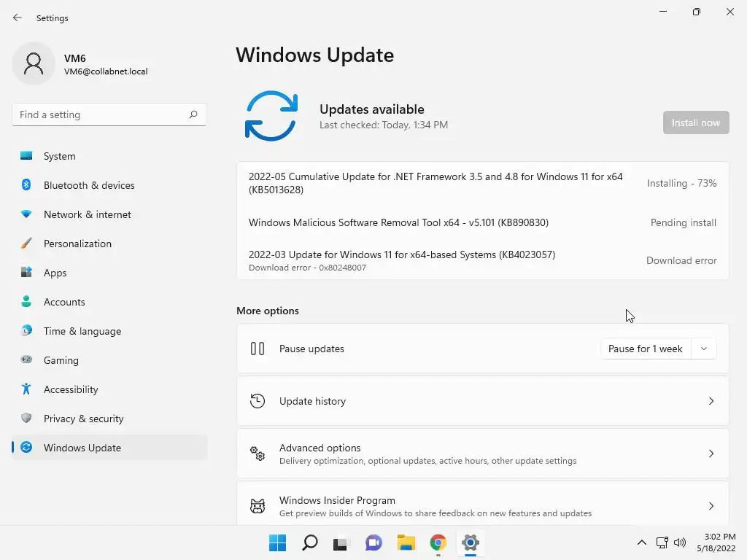Screen dimensions: 747x560
Task: Go to Bluetooth & devices
Action: pos(109,185)
